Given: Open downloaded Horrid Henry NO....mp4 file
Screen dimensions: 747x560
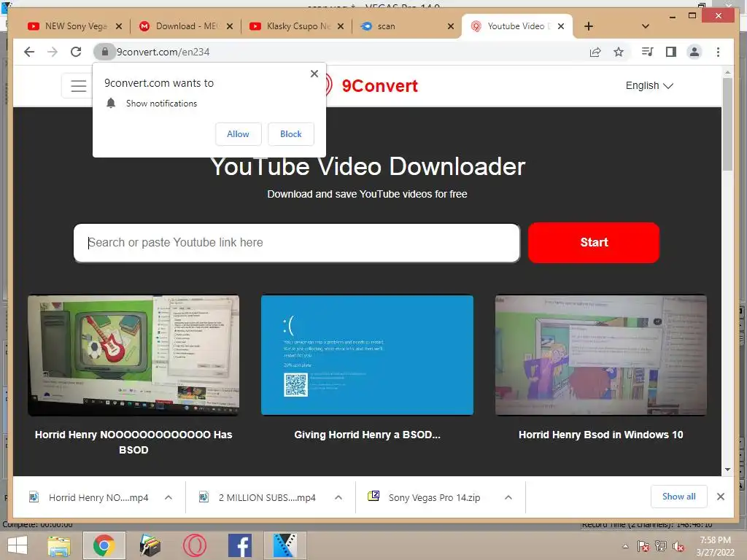Looking at the screenshot, I should [88, 497].
